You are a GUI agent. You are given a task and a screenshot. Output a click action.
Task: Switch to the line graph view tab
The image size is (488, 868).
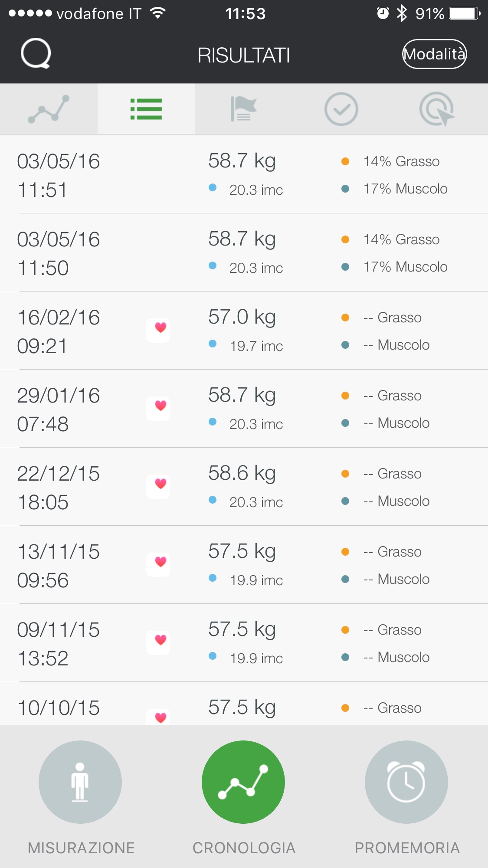coord(49,109)
